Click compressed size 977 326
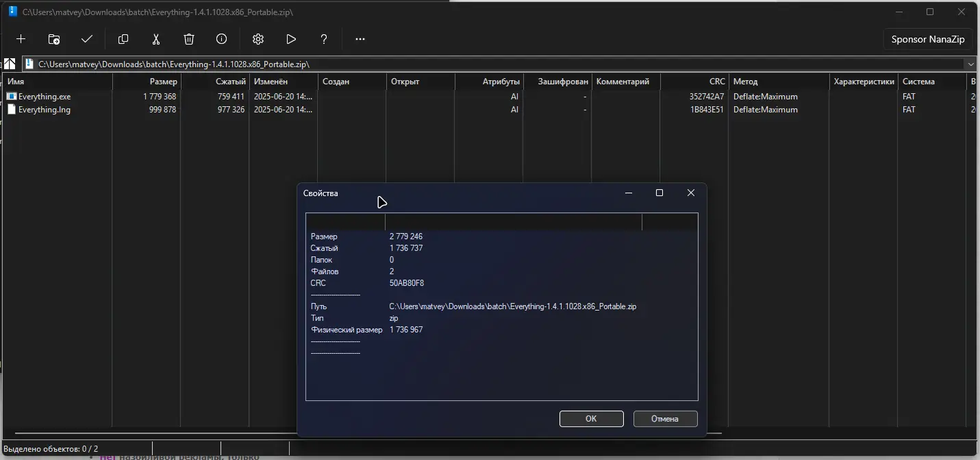Screen dimensions: 980x460 [x=231, y=110]
